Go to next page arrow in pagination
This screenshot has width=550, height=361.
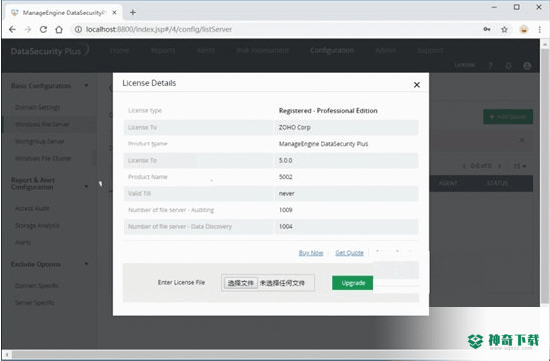click(x=499, y=166)
